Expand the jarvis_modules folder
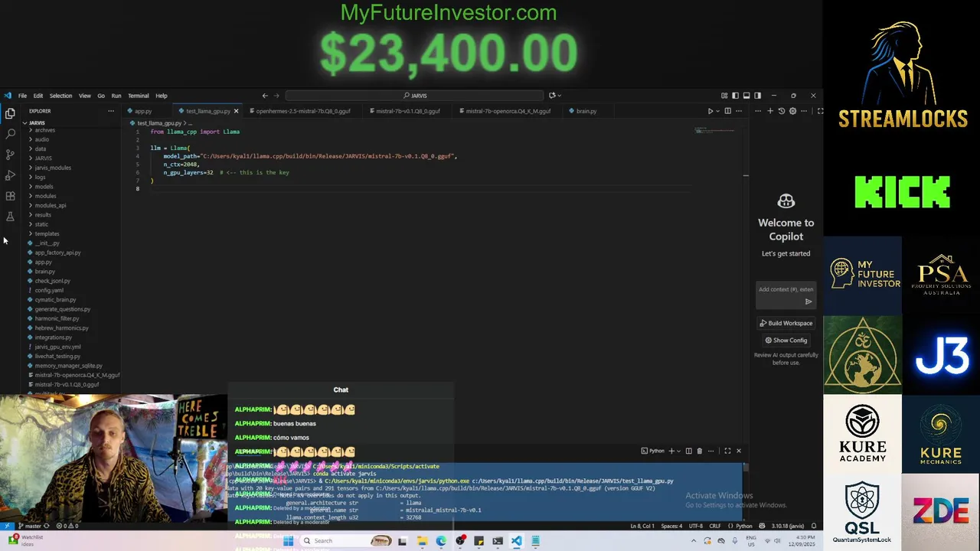The width and height of the screenshot is (980, 551). tap(53, 168)
